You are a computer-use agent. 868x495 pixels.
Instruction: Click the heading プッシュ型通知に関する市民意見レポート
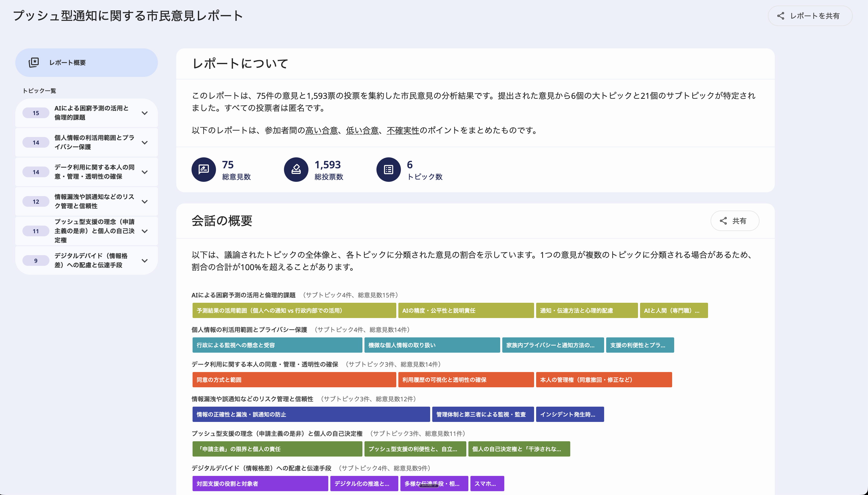[128, 16]
